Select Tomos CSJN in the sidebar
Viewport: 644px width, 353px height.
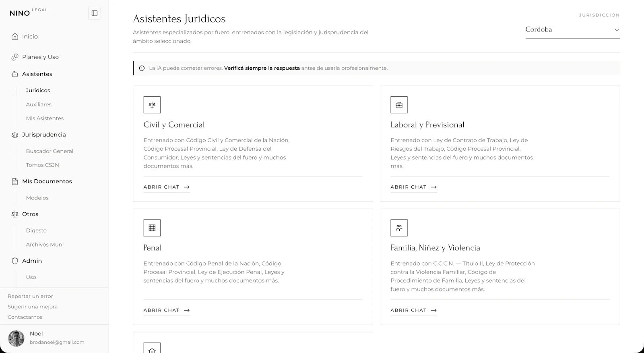(x=42, y=165)
